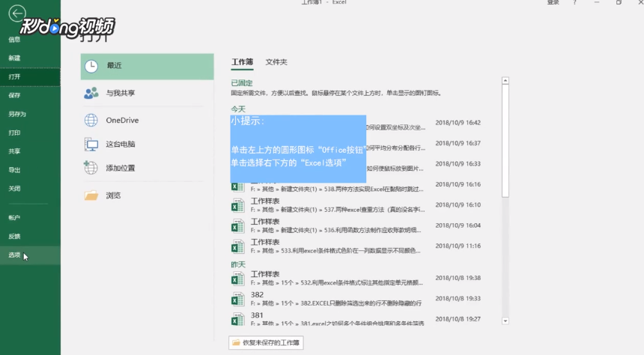Image resolution: width=644 pixels, height=355 pixels.
Task: Click the 今天 group heading
Action: click(238, 109)
